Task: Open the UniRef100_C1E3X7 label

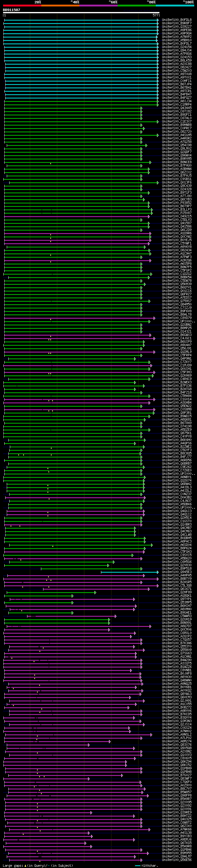Action: 176,121
